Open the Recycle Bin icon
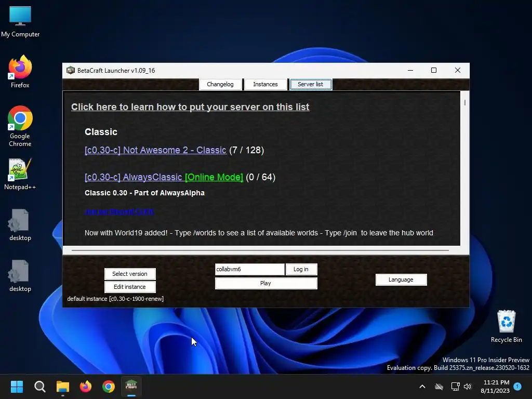This screenshot has width=532, height=399. pos(506,326)
